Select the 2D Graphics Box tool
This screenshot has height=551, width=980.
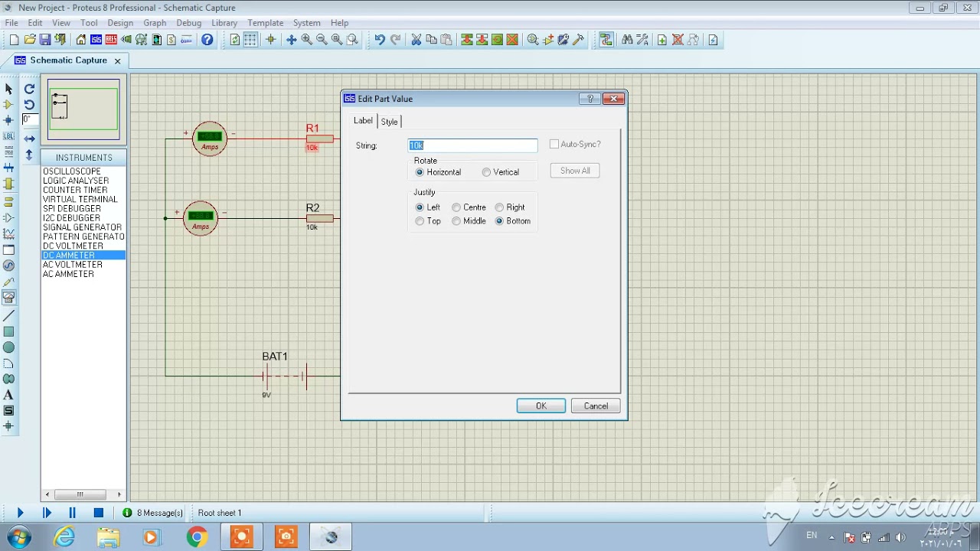[x=9, y=332]
